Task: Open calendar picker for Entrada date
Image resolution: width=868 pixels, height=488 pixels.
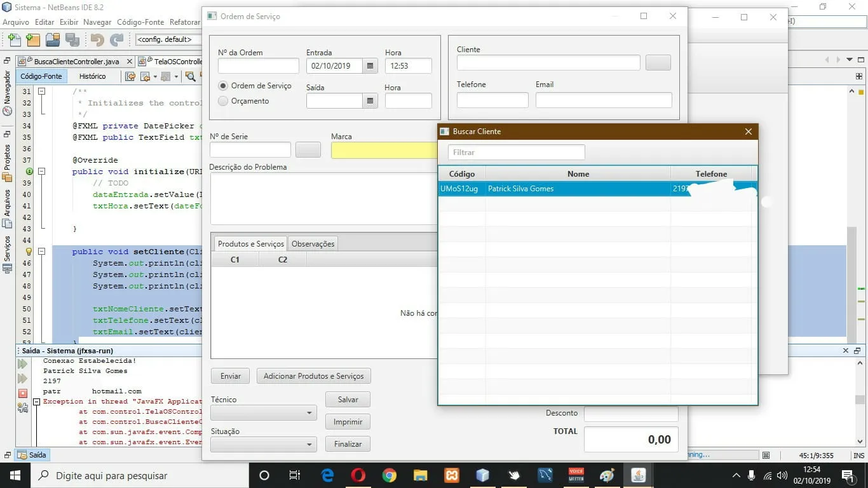Action: click(x=370, y=65)
